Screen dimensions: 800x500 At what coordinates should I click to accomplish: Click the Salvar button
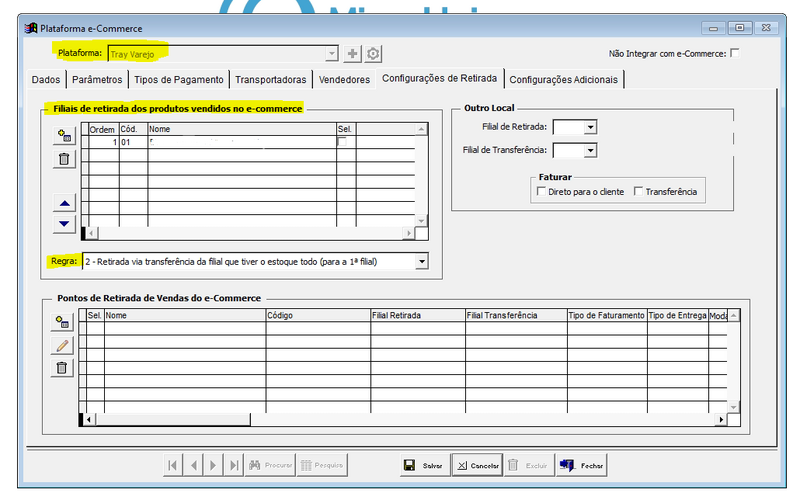[425, 465]
